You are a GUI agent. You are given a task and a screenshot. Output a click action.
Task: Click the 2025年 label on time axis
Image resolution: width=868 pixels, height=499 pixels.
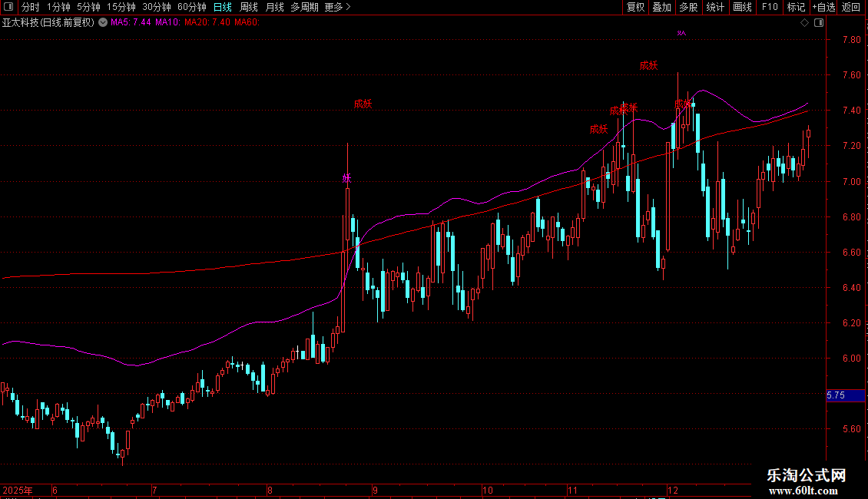tap(18, 490)
